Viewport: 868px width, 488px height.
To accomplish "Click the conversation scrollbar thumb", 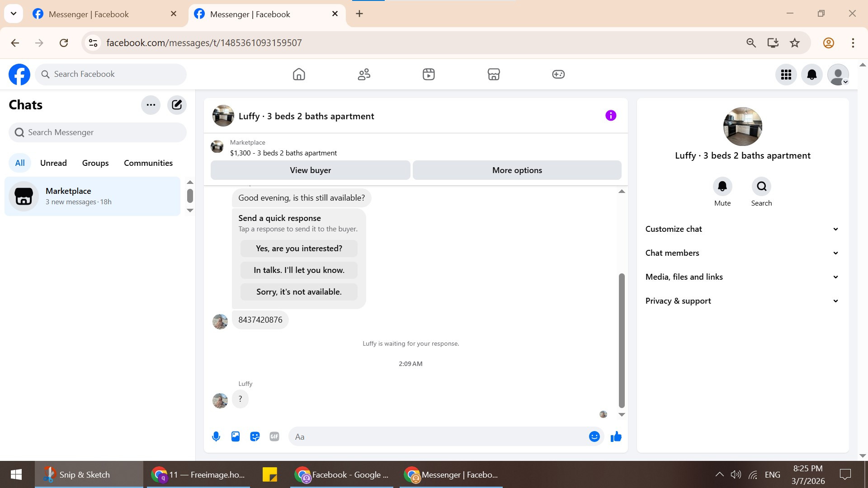I will [x=622, y=341].
